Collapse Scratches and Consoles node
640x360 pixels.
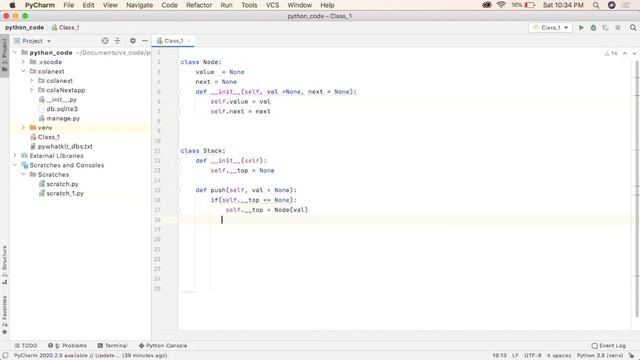coord(15,165)
